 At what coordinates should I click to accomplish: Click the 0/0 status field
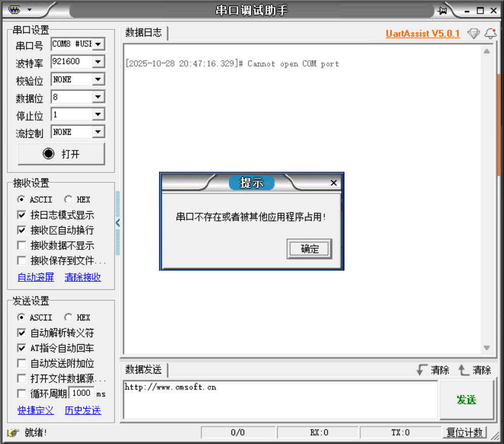238,432
